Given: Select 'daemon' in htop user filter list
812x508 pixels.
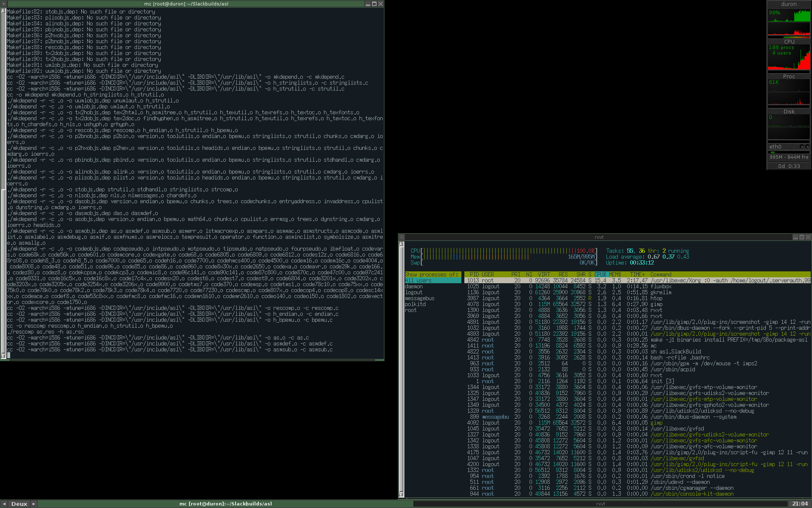Looking at the screenshot, I should click(x=414, y=287).
